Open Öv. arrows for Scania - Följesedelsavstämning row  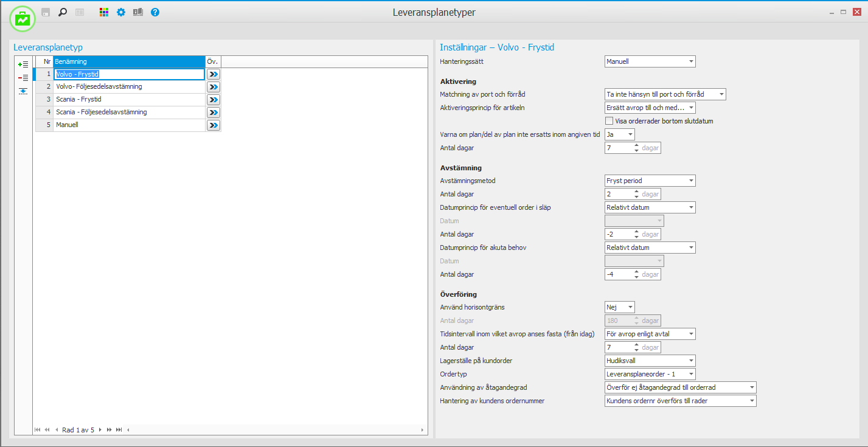click(x=214, y=113)
